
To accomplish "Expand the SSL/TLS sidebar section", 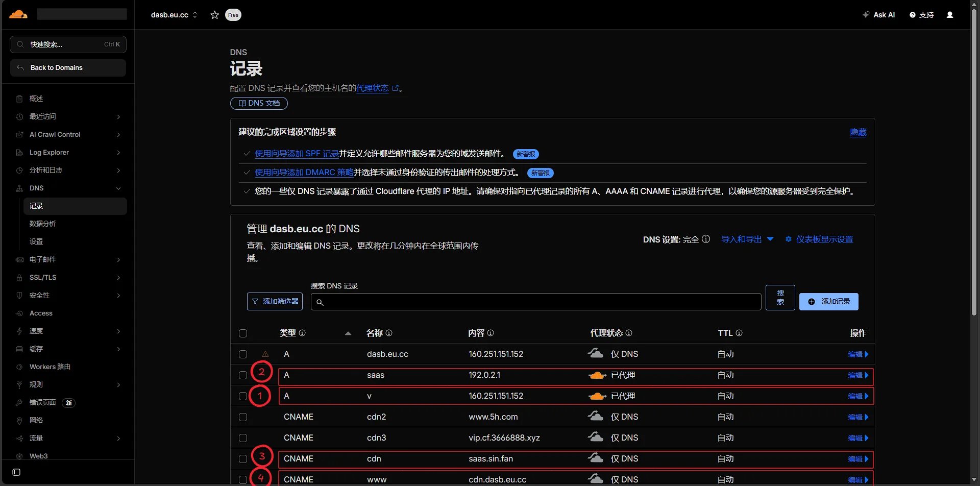I will 118,278.
